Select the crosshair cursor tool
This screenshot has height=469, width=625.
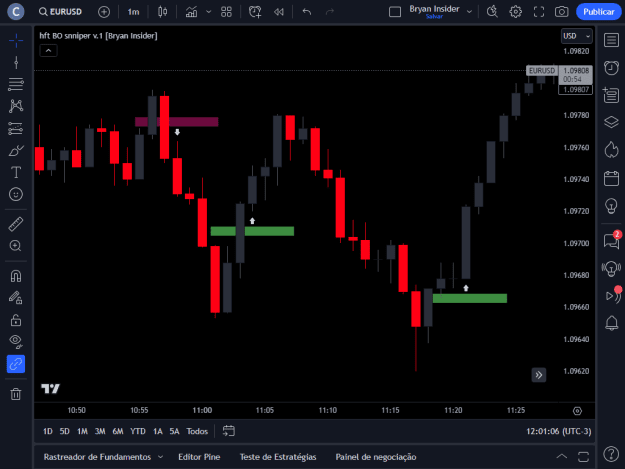click(16, 40)
